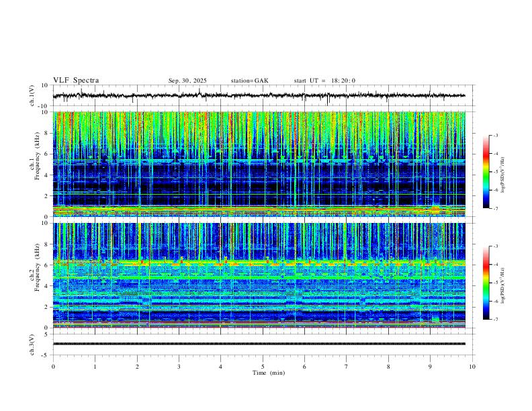Click the ch.1 waveform trace plot

click(259, 95)
